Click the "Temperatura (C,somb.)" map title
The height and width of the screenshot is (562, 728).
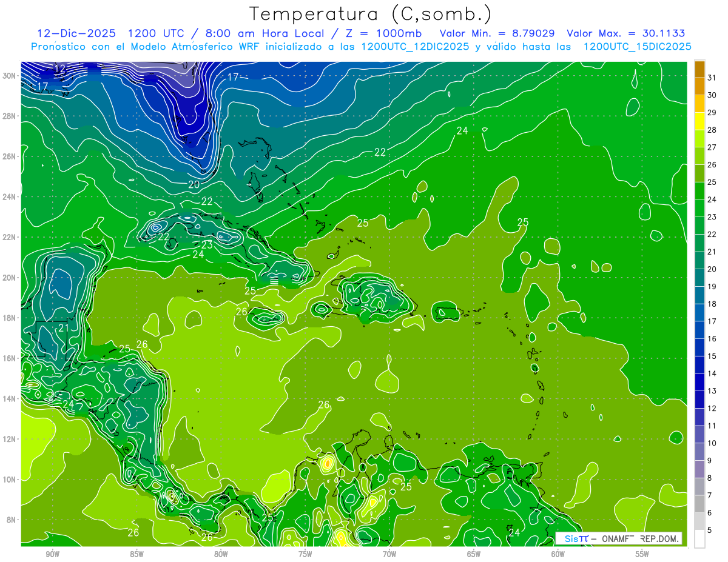coord(370,13)
